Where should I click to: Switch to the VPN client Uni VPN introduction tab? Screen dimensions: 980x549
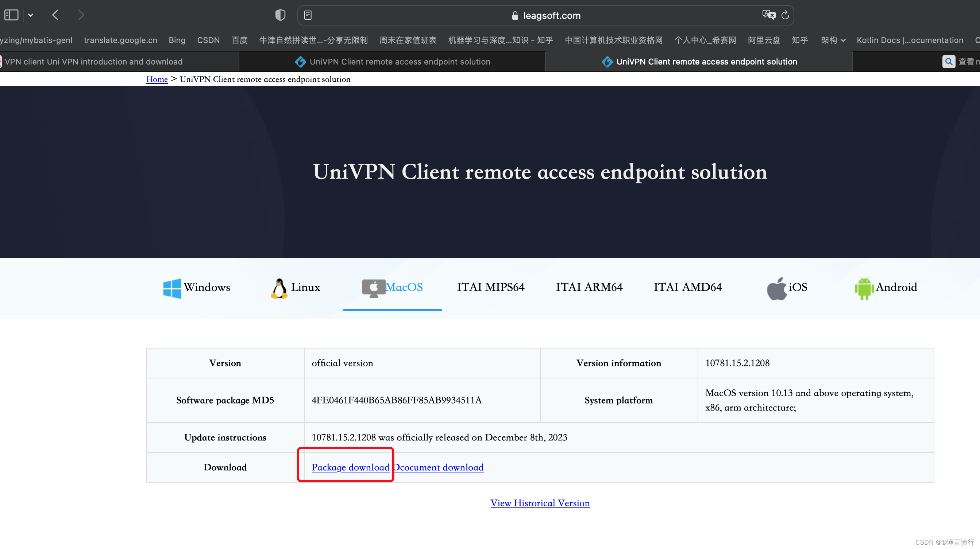(94, 62)
